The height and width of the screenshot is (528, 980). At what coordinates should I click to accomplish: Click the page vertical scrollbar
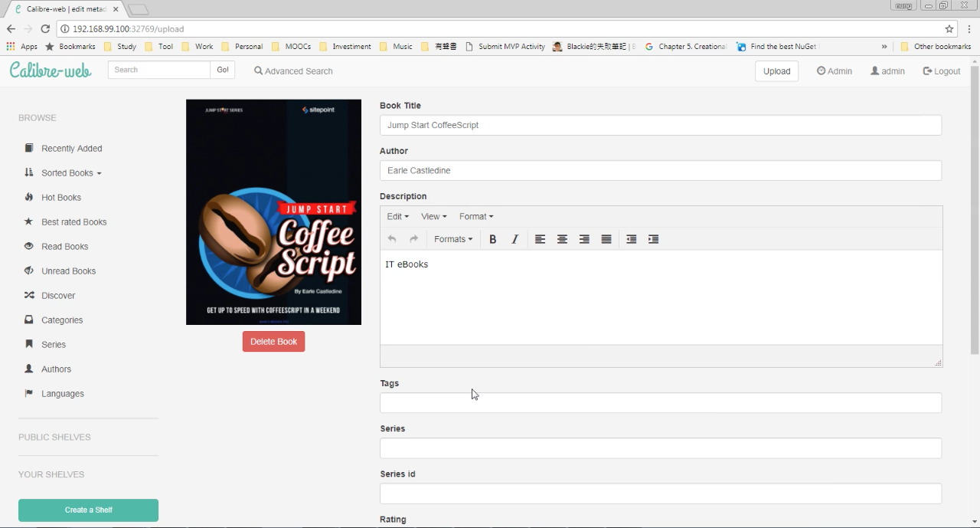(x=975, y=211)
